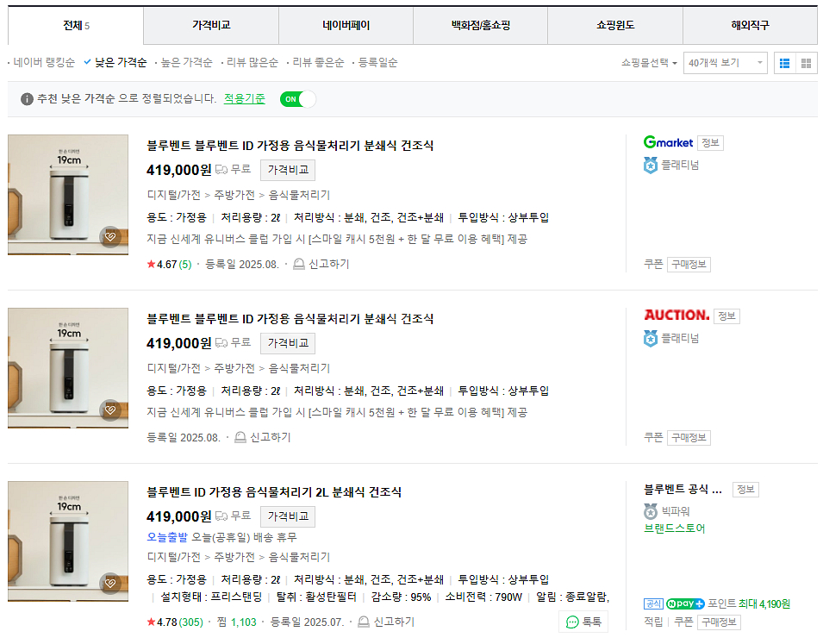Toggle the 적용기준 ON switch off

pyautogui.click(x=297, y=99)
